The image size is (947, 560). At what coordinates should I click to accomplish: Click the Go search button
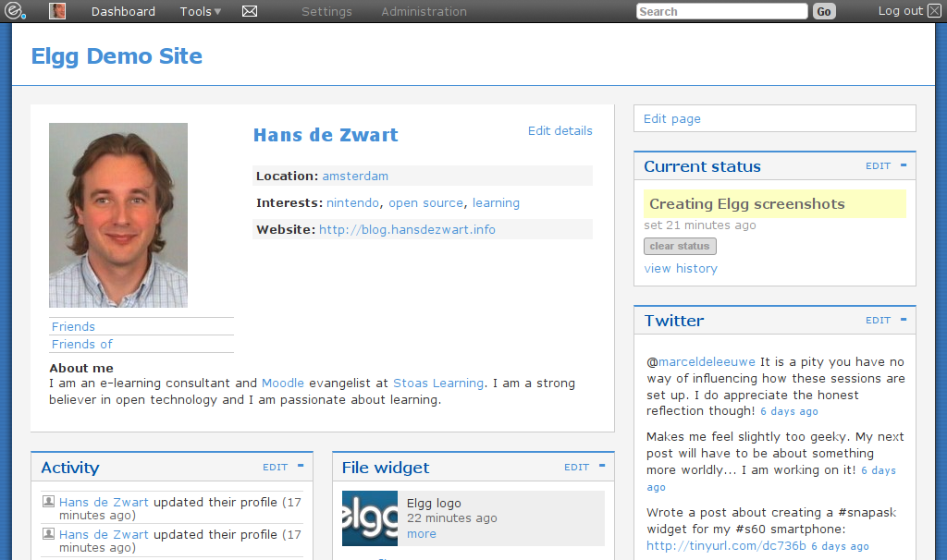tap(824, 11)
